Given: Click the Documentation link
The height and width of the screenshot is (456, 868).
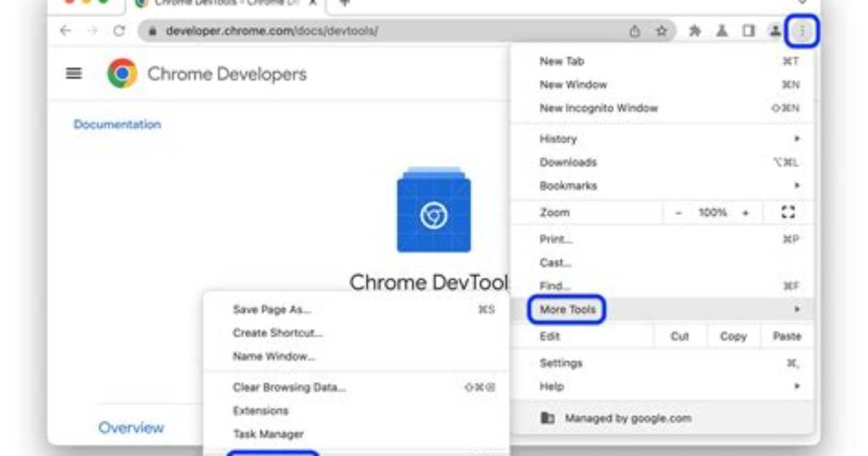Looking at the screenshot, I should tap(118, 124).
